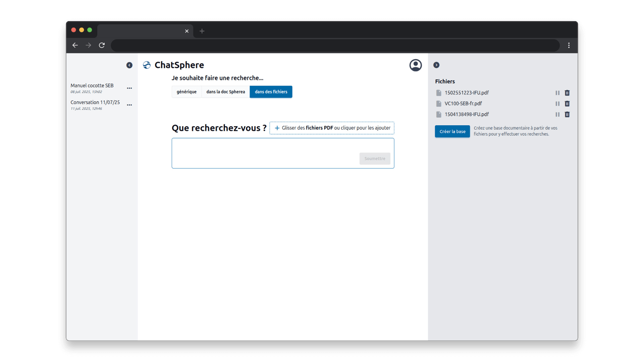
Task: Open the user profile avatar
Action: pyautogui.click(x=415, y=65)
